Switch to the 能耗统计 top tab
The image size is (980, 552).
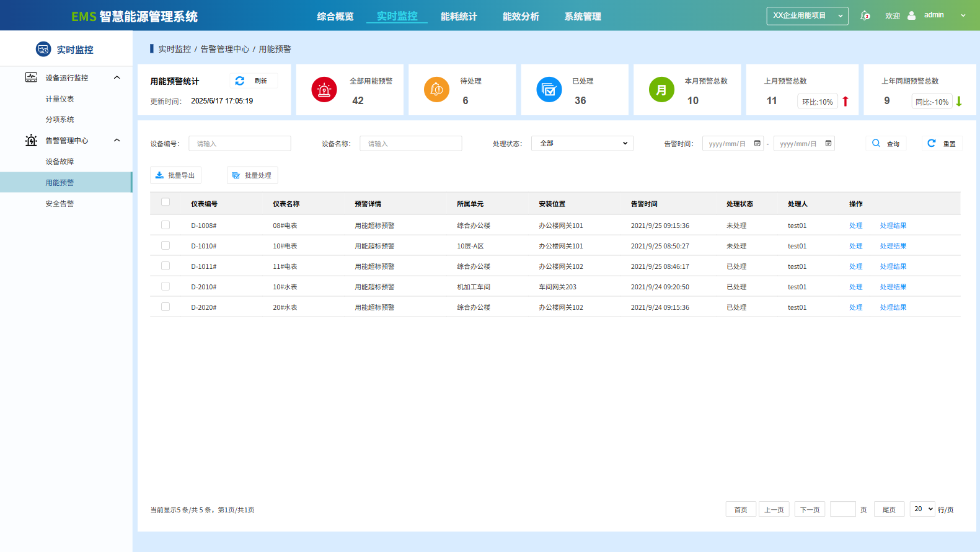[459, 17]
